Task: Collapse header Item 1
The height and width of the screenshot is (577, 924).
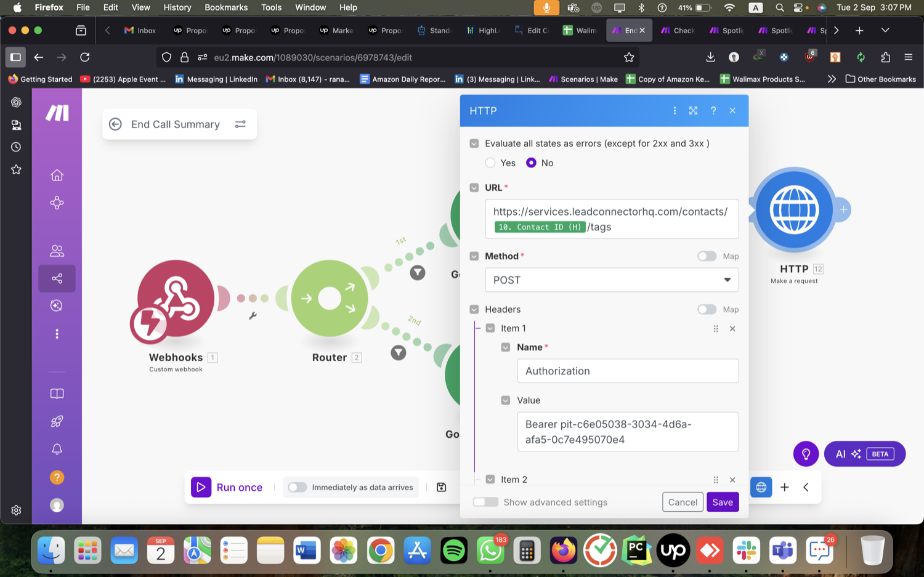Action: pos(478,328)
